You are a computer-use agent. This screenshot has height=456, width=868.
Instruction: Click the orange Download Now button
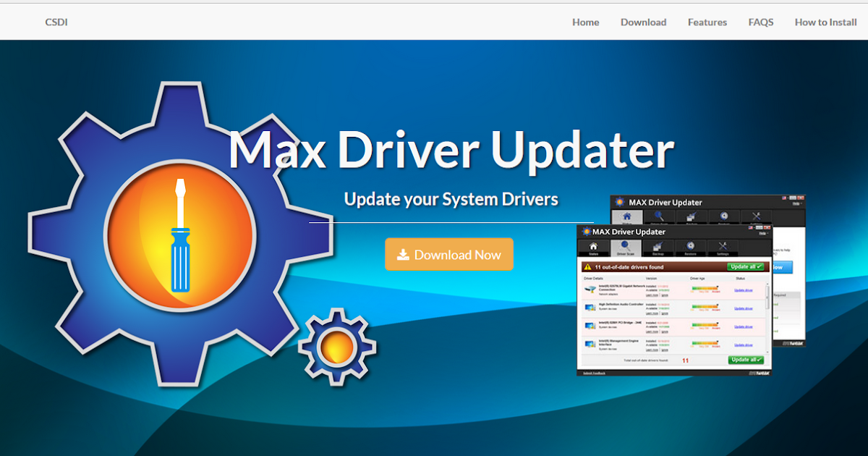click(x=449, y=254)
